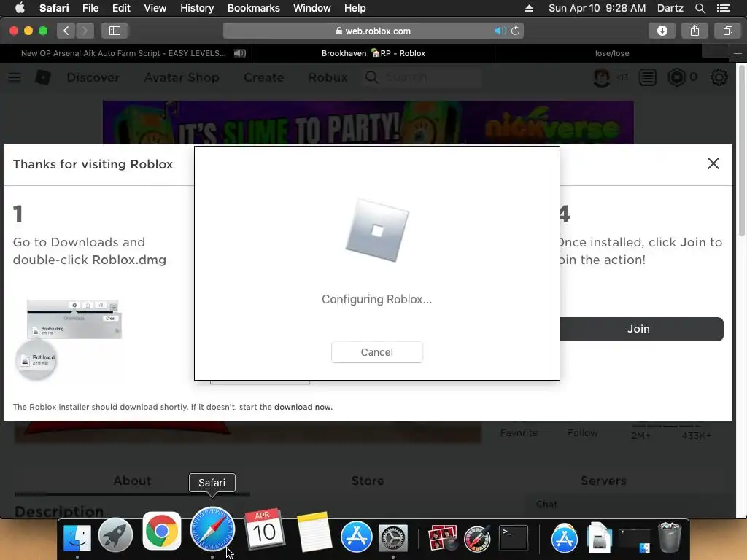Click the Safari compass icon in Dock

(x=212, y=529)
